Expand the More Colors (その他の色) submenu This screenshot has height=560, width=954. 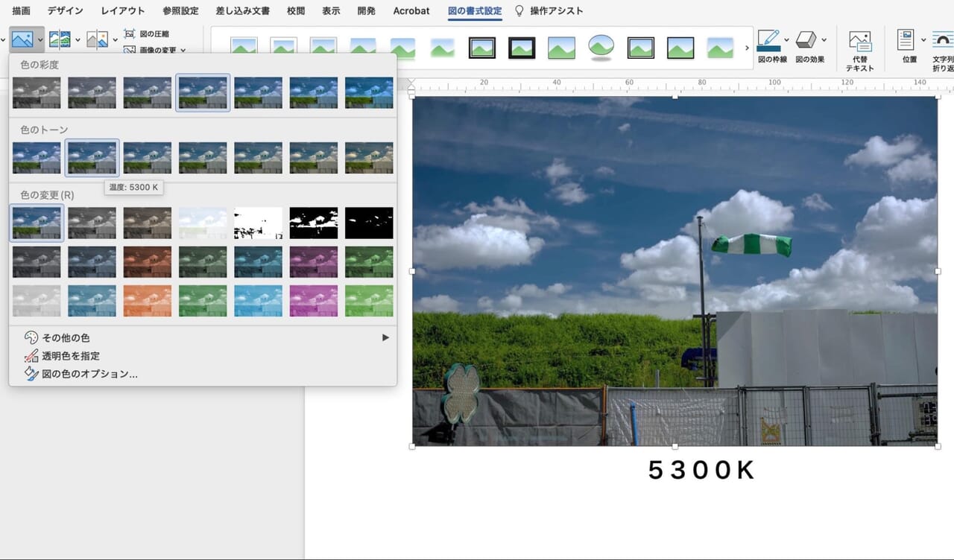pyautogui.click(x=385, y=337)
